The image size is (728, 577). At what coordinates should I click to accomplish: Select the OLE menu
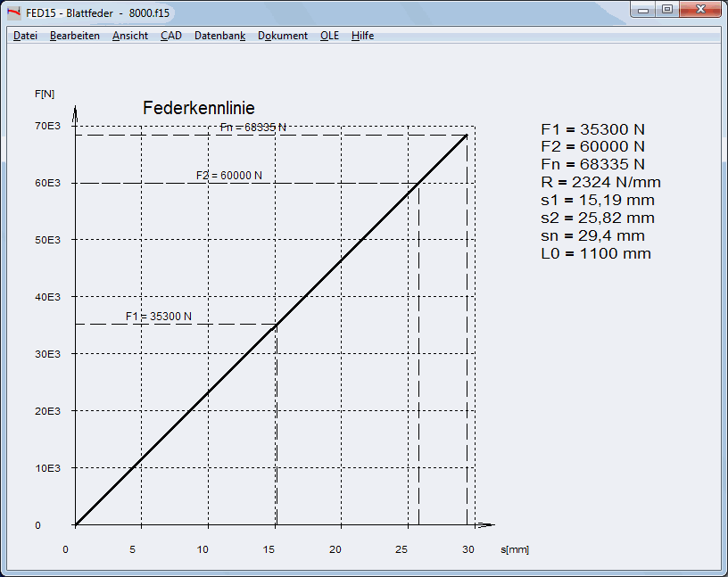click(329, 36)
